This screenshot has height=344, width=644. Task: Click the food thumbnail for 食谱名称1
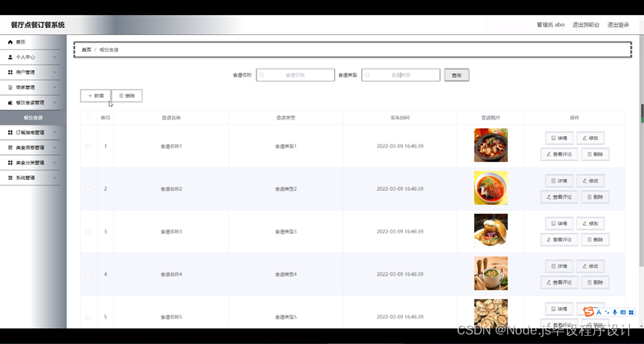click(x=491, y=145)
